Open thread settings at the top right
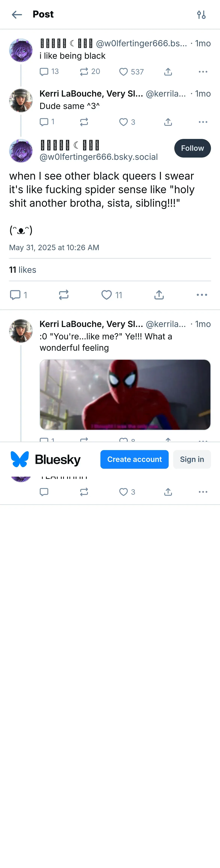The height and width of the screenshot is (868, 220). point(201,14)
